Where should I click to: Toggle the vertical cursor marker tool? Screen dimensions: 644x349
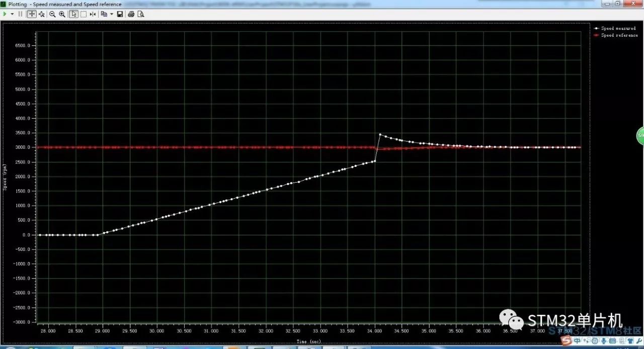93,14
